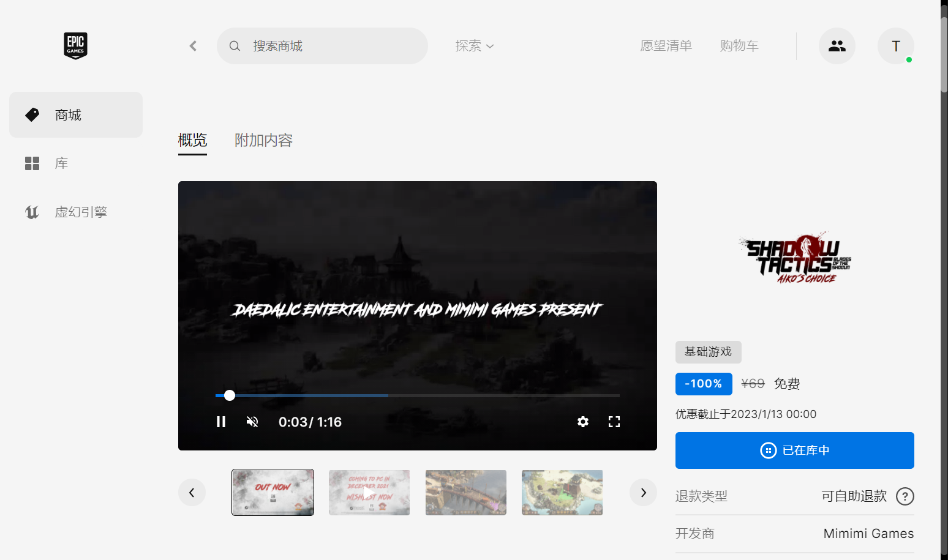The width and height of the screenshot is (948, 560).
Task: Click the Mimimi Games developer link
Action: pos(868,534)
